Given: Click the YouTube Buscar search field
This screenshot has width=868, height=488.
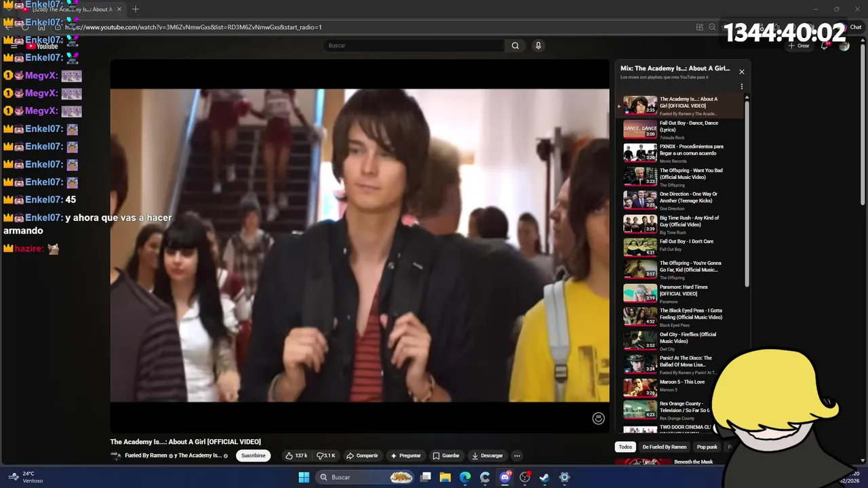Looking at the screenshot, I should coord(414,45).
